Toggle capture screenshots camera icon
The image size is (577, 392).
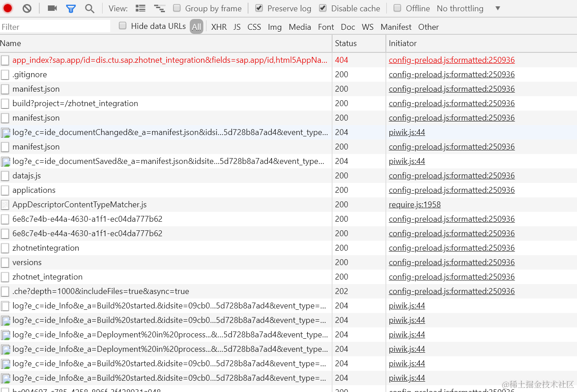(x=52, y=8)
